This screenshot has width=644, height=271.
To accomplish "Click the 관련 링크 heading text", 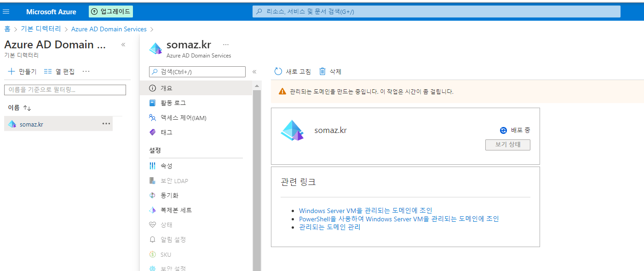I will (298, 182).
